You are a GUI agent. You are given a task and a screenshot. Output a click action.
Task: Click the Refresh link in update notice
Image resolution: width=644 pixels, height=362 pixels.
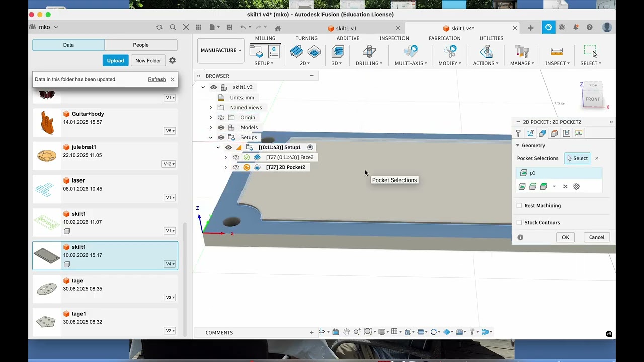pos(157,79)
